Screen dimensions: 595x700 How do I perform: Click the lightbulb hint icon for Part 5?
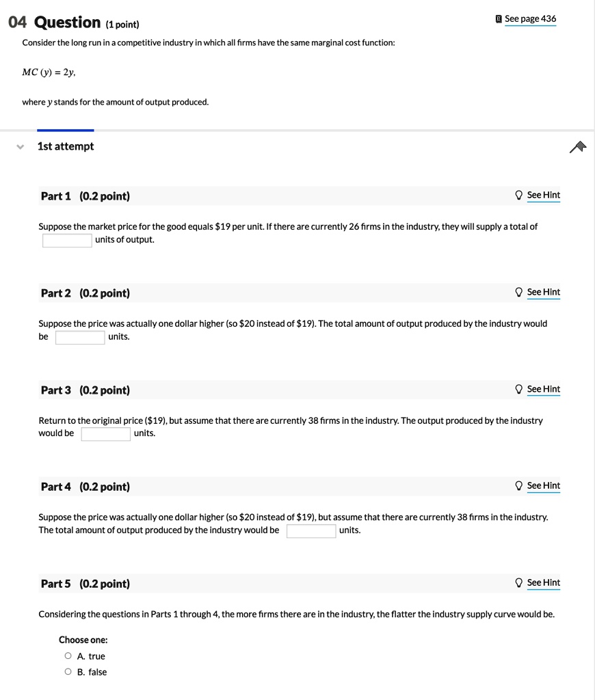click(519, 583)
